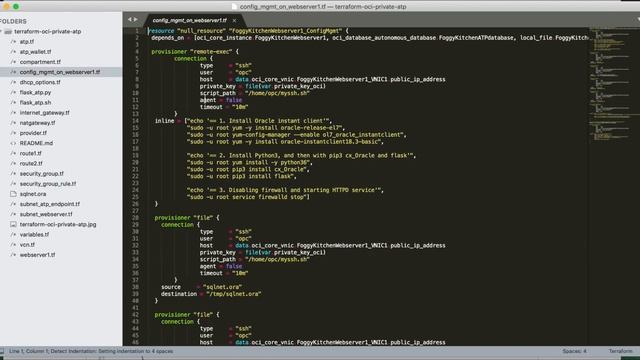Open atp_wallet.tf file
The width and height of the screenshot is (640, 360).
(x=36, y=52)
